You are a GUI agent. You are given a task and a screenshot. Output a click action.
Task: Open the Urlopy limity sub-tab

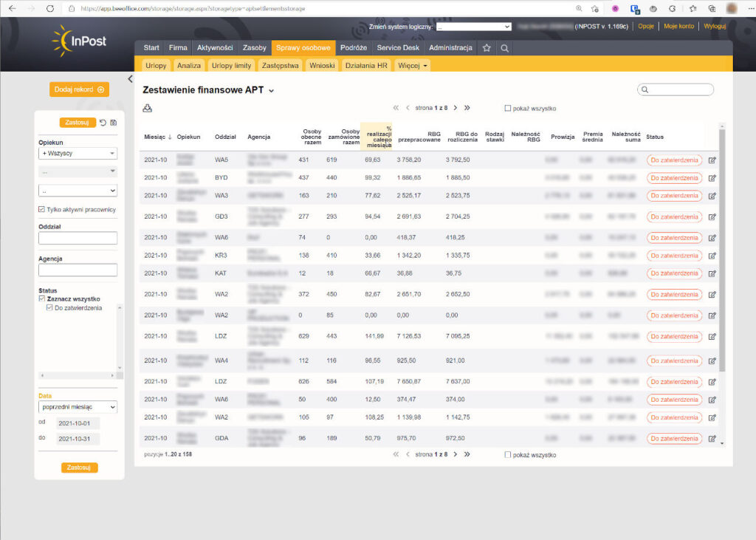(232, 65)
